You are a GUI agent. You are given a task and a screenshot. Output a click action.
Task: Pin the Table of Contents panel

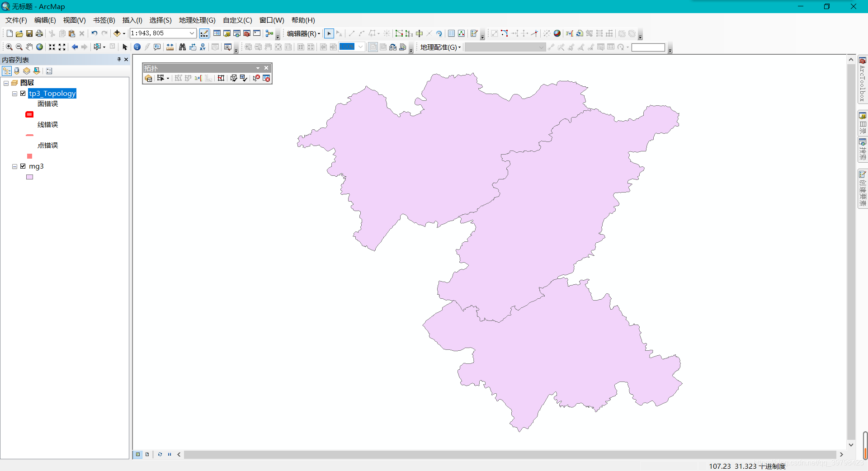(x=119, y=60)
